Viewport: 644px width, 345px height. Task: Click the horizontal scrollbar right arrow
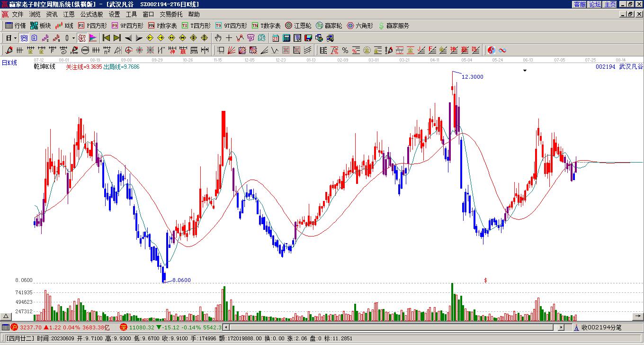pyautogui.click(x=561, y=327)
